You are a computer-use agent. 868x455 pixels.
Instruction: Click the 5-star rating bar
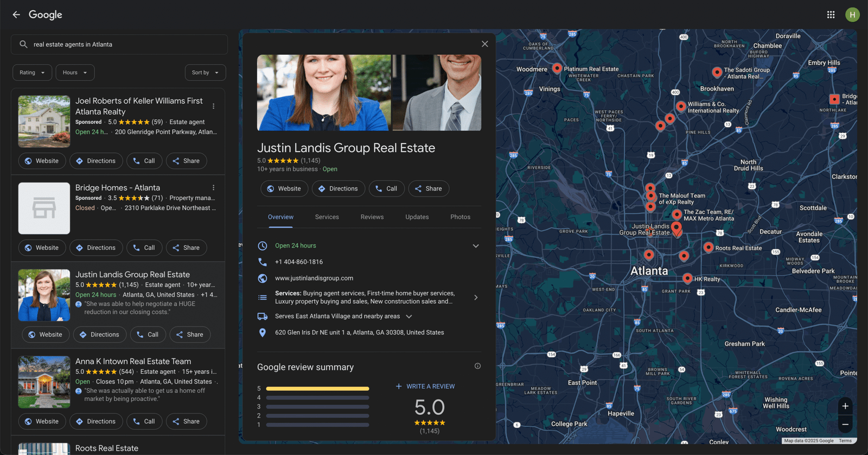pyautogui.click(x=317, y=389)
